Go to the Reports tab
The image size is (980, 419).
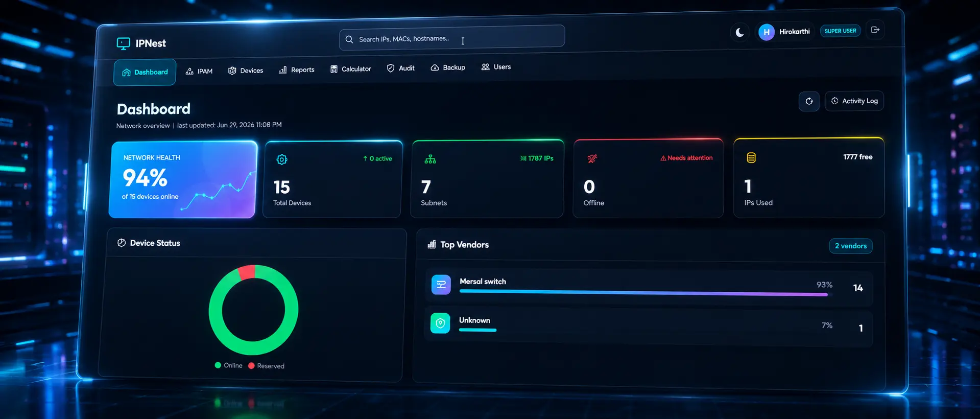(297, 69)
